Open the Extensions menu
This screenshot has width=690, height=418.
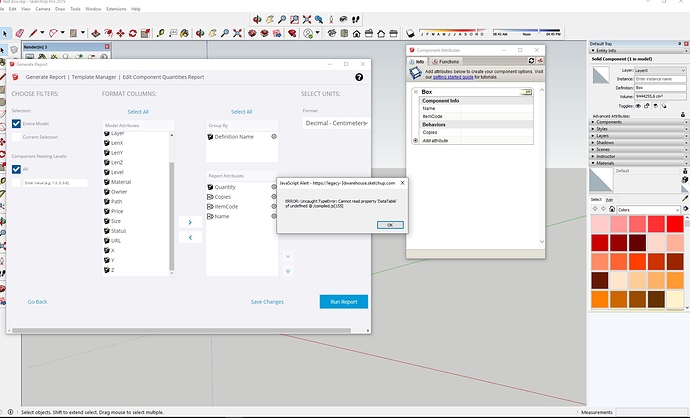point(116,9)
